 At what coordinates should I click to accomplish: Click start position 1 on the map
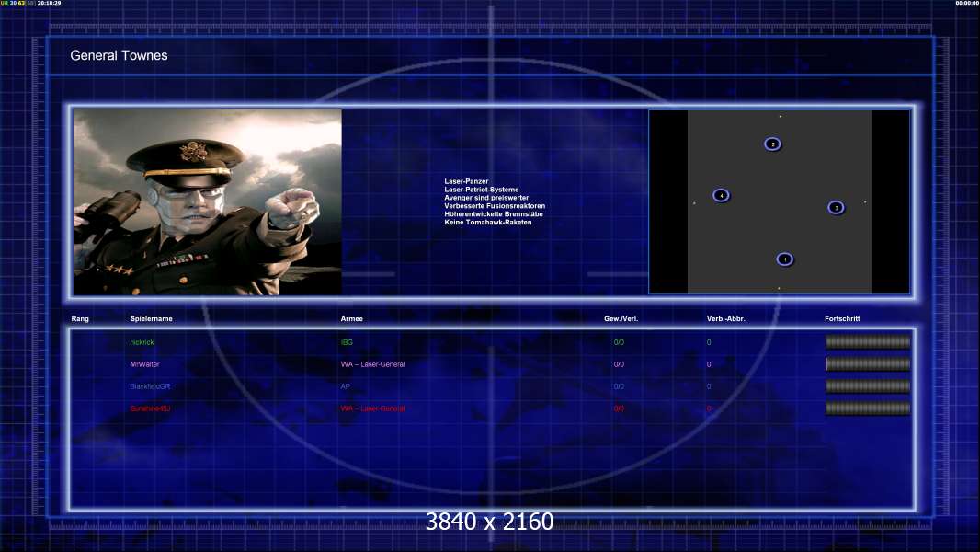pos(784,259)
